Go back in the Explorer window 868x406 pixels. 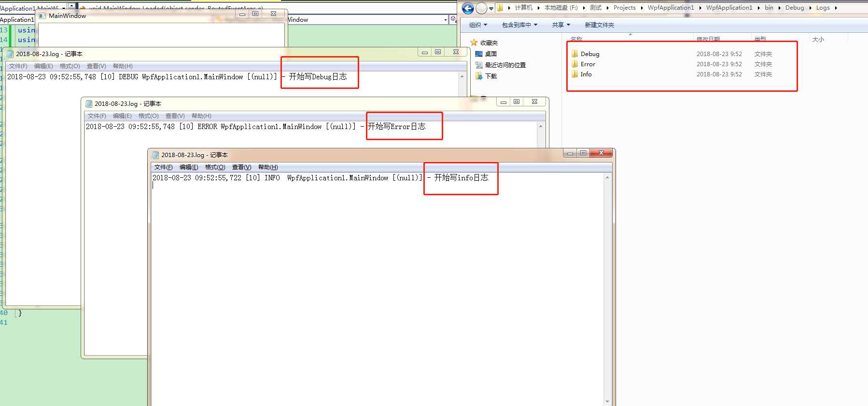pos(467,8)
